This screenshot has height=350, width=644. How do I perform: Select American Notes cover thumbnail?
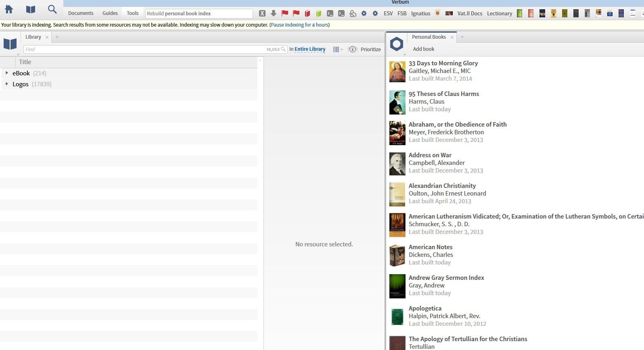[397, 256]
